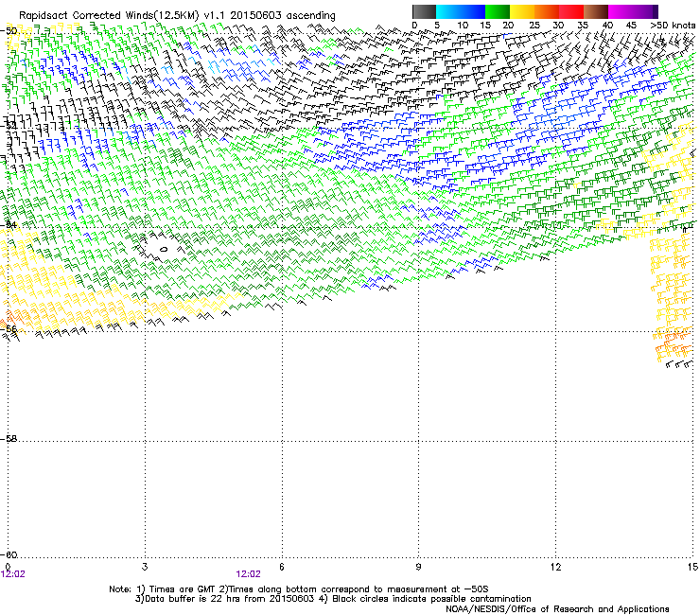Click the legend value 25 label
700x615 pixels.
click(x=534, y=25)
